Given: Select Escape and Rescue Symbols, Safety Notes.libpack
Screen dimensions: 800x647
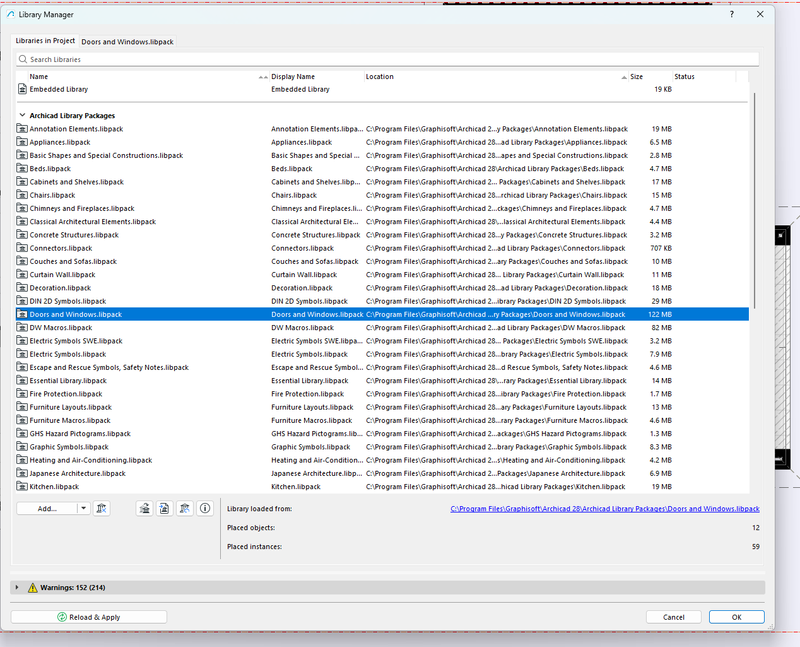Looking at the screenshot, I should coord(383,367).
